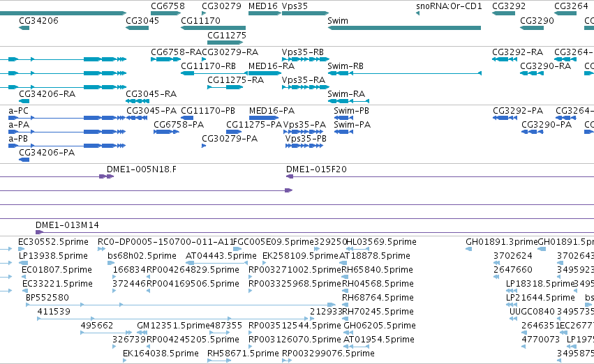
Task: Select the Vps35-RB transcript
Action: tap(305, 59)
